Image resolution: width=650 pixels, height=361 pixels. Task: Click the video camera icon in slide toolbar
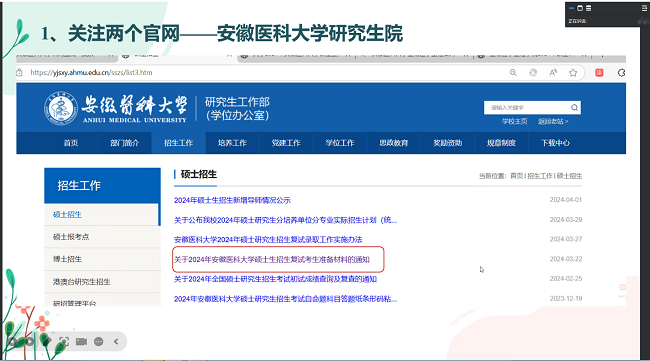click(x=81, y=342)
